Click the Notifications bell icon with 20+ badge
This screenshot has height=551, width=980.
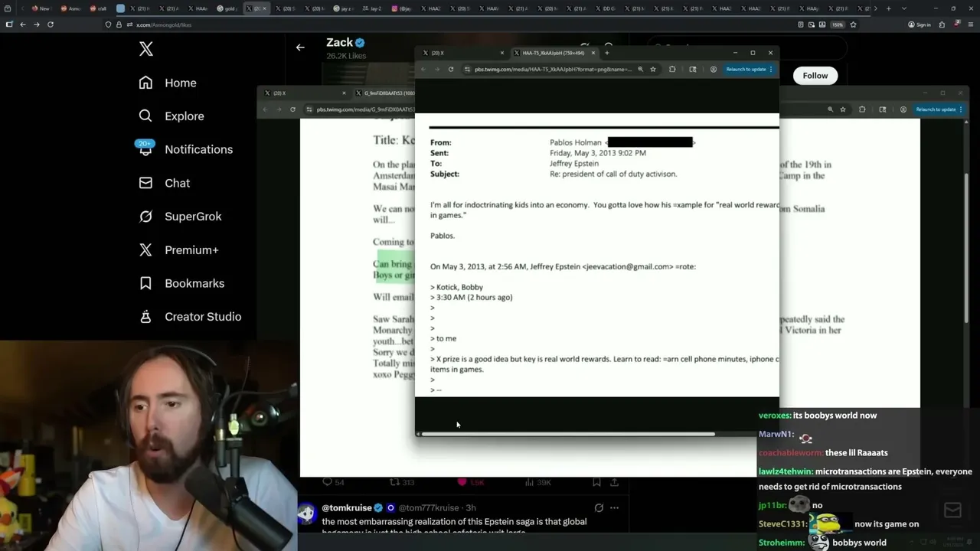(x=145, y=148)
